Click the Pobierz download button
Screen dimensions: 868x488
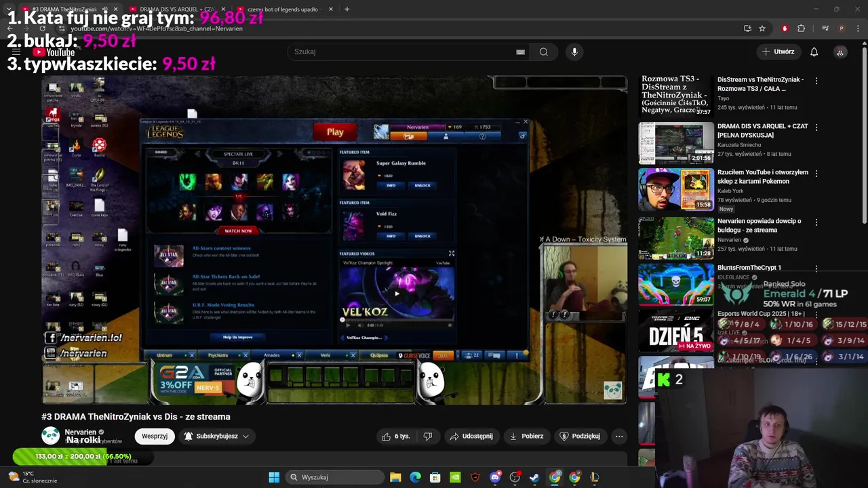coord(526,436)
